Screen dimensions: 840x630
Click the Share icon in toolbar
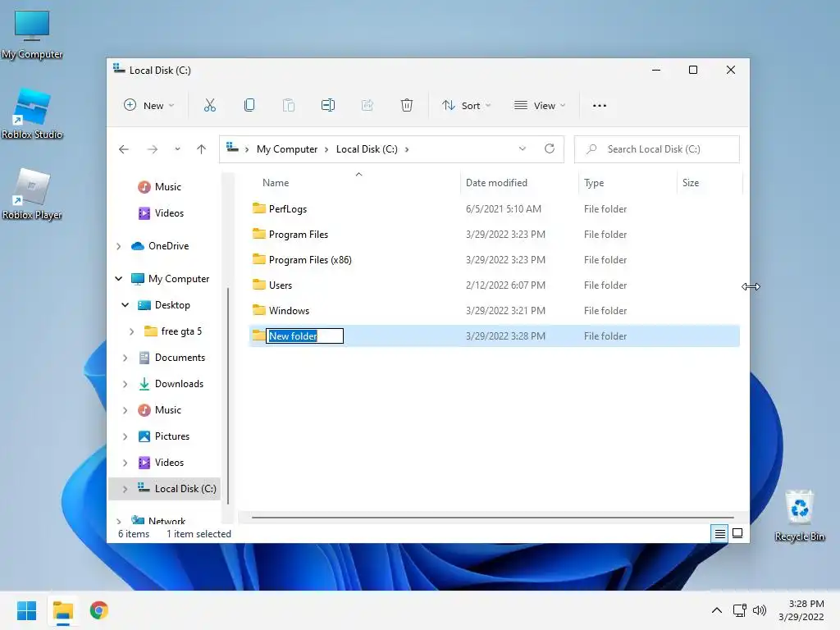click(367, 106)
